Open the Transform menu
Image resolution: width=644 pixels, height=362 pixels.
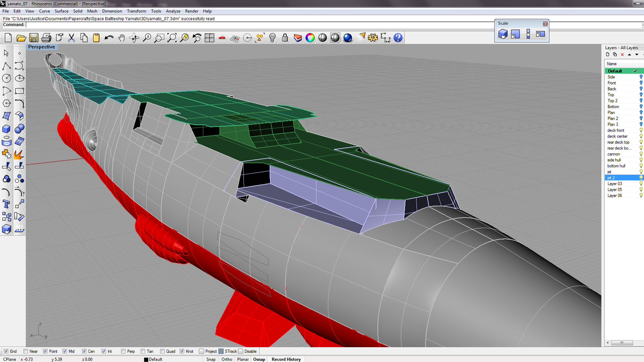(x=136, y=11)
